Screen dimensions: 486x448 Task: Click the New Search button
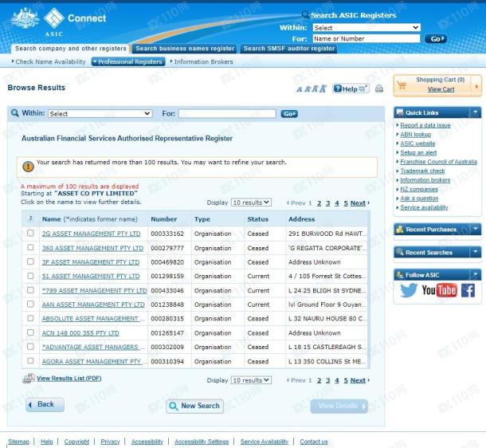coord(194,406)
